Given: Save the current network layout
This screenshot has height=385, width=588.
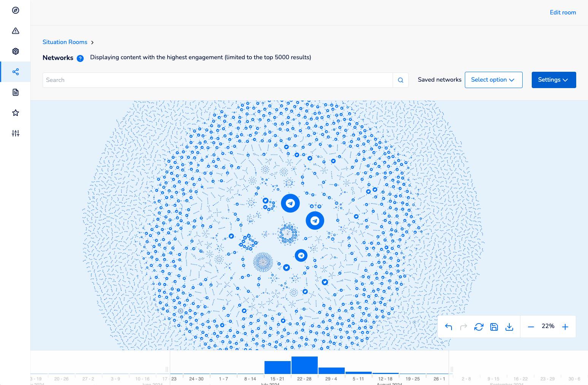Looking at the screenshot, I should [x=494, y=327].
